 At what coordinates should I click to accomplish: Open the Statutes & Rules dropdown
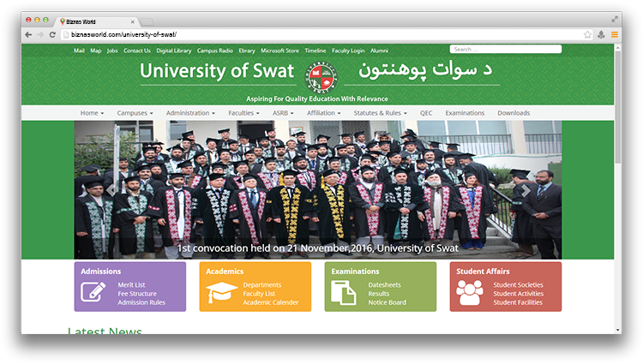381,113
